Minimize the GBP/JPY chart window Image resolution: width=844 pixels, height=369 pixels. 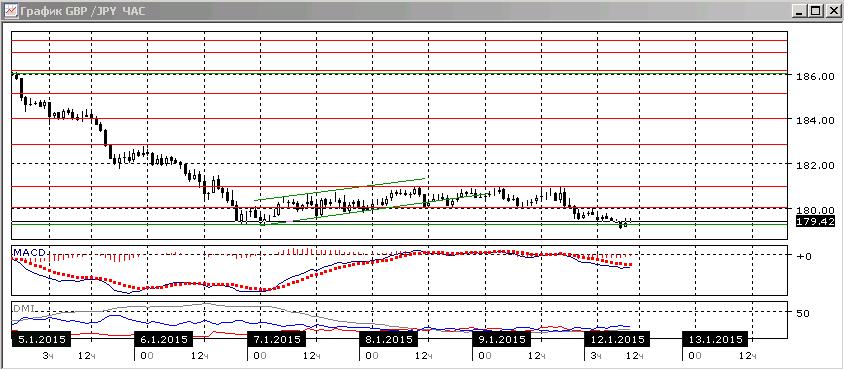pyautogui.click(x=801, y=11)
